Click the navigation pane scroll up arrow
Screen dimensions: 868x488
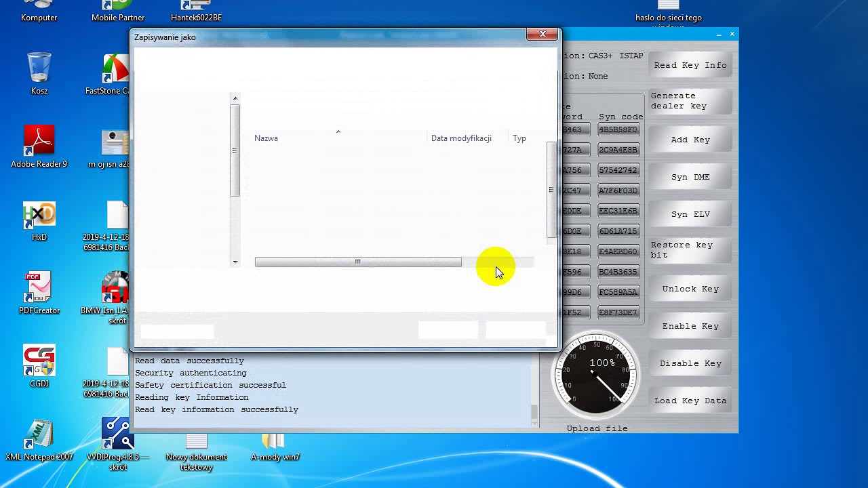pyautogui.click(x=235, y=99)
